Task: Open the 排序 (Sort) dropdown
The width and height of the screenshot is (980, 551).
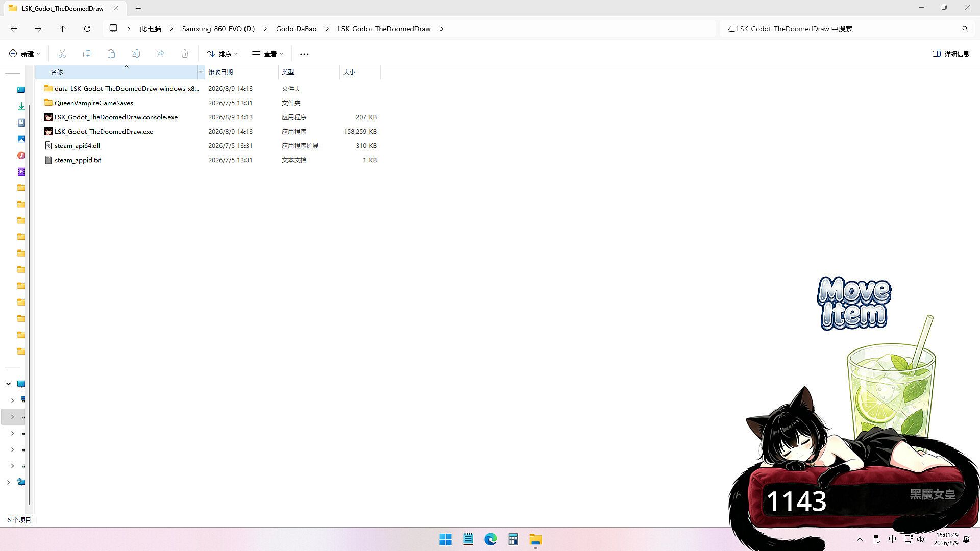Action: coord(222,54)
